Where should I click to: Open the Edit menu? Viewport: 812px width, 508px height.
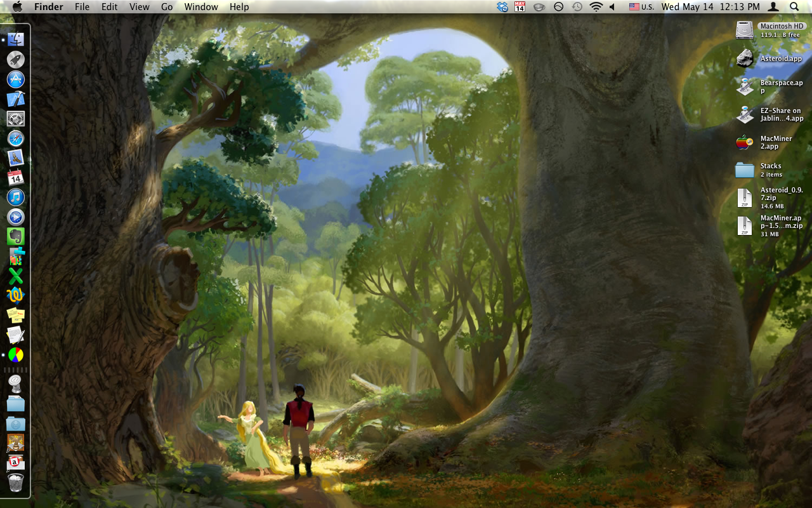pos(110,6)
